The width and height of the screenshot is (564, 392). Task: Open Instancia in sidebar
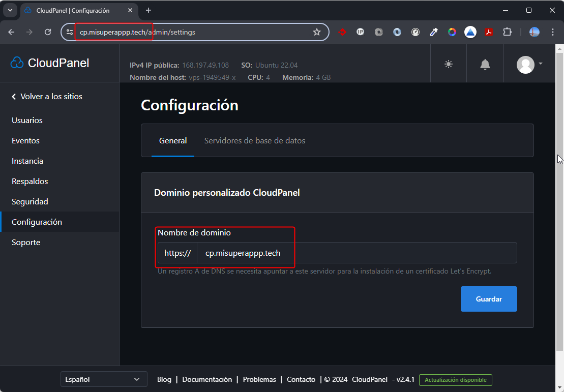pos(27,161)
